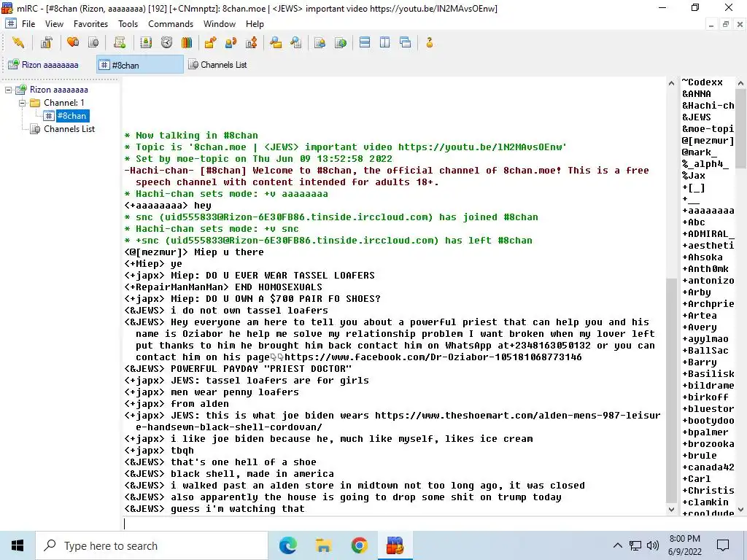
Task: Select Rizon aaaaaaaa in the treebar
Action: point(58,90)
